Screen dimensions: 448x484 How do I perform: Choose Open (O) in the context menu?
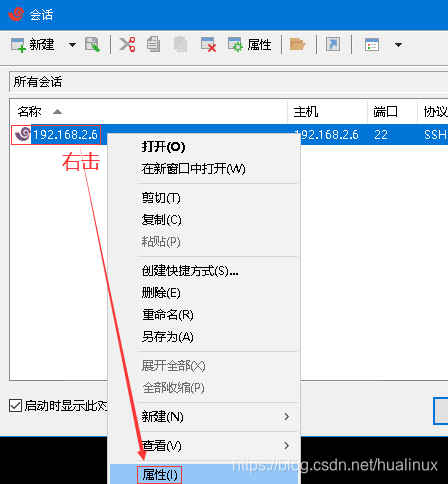204,147
